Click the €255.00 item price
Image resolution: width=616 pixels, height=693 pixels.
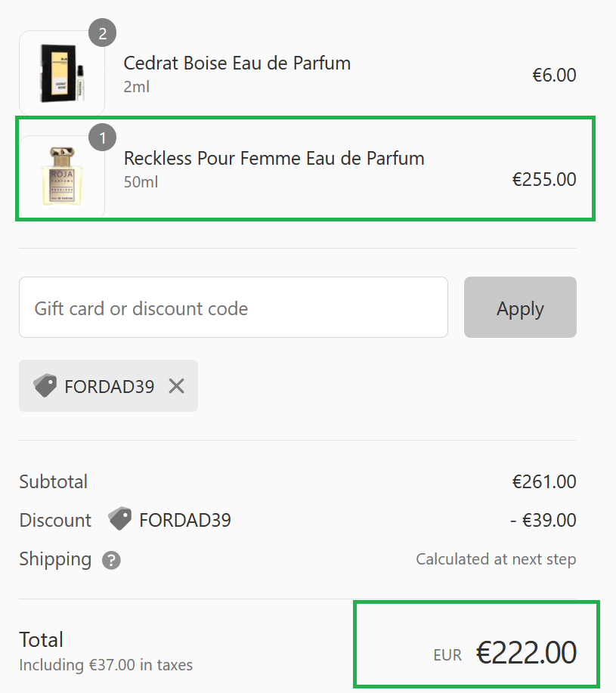click(543, 179)
